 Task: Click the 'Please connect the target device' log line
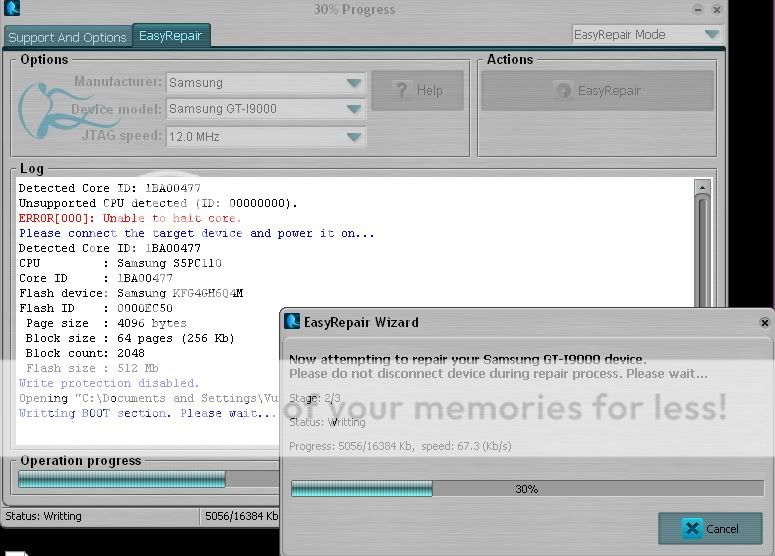196,233
